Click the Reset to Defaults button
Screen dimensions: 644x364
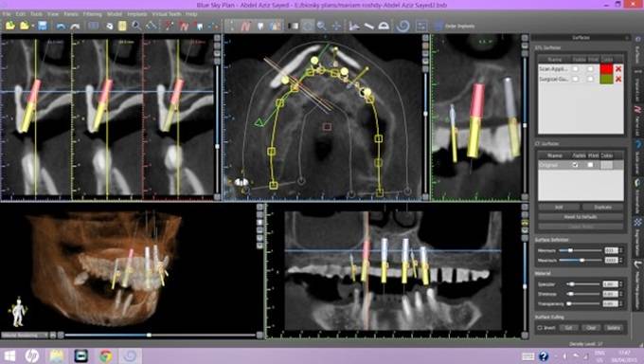(581, 217)
